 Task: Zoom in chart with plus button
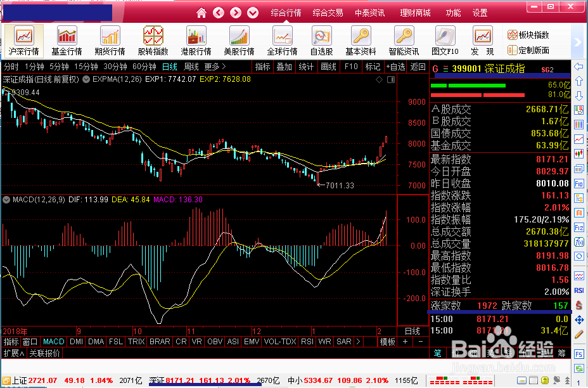click(405, 342)
